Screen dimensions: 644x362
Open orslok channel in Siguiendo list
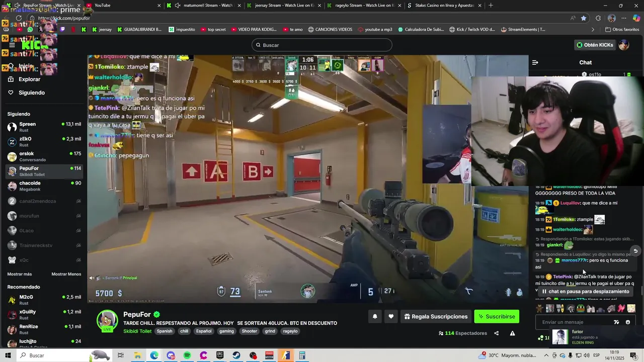point(44,156)
